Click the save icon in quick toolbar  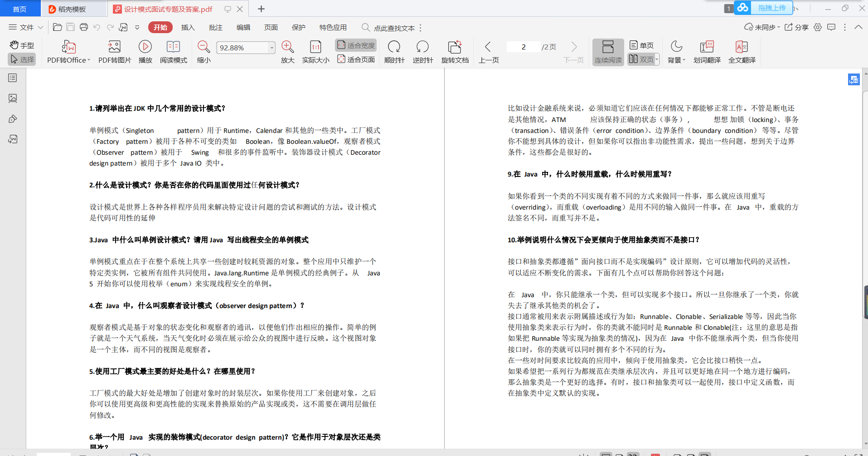point(70,27)
